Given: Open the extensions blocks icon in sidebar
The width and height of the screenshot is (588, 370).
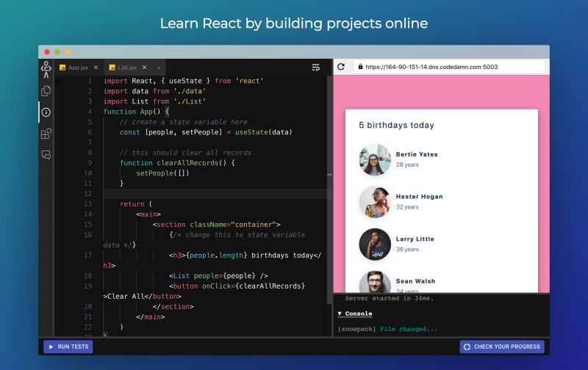Looking at the screenshot, I should click(x=46, y=134).
